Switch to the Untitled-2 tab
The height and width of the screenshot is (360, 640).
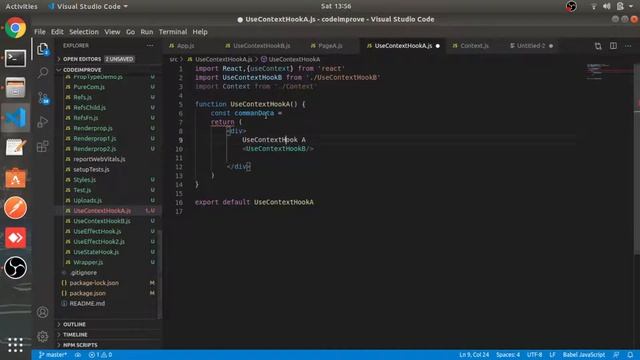tap(531, 46)
